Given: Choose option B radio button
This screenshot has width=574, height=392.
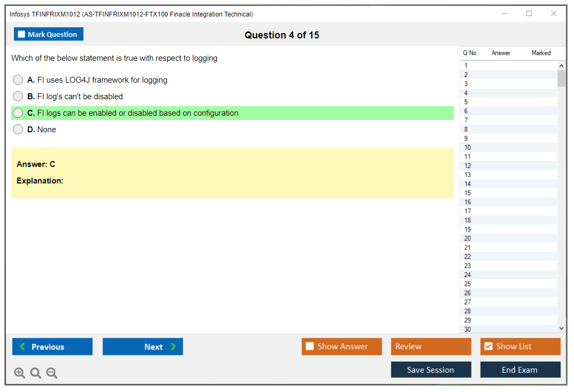Looking at the screenshot, I should [18, 97].
